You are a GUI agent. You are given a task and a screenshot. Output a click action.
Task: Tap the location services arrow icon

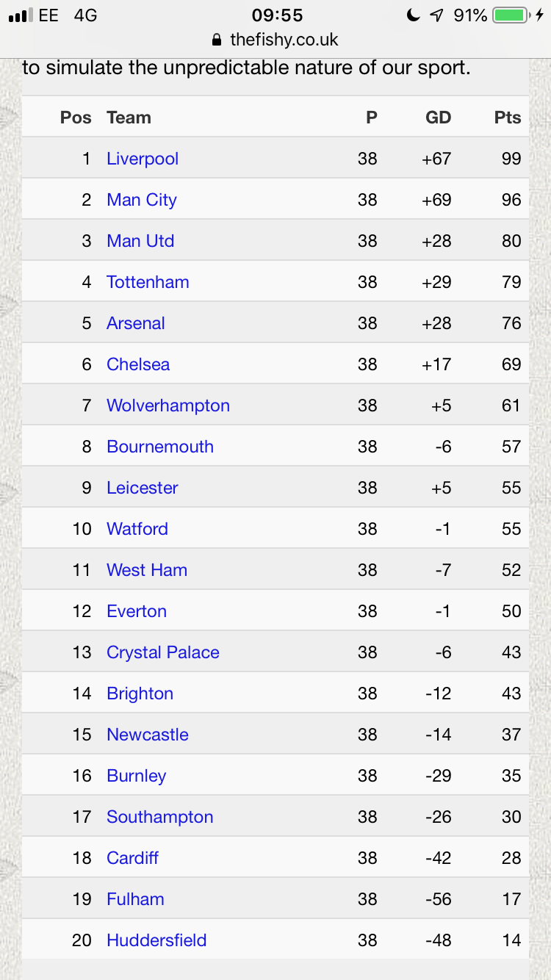437,15
